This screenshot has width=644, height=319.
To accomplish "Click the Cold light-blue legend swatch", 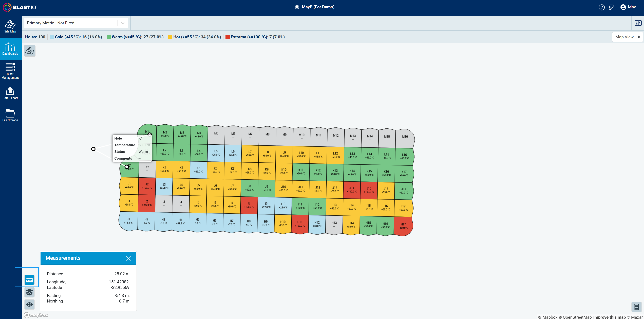I will point(52,37).
